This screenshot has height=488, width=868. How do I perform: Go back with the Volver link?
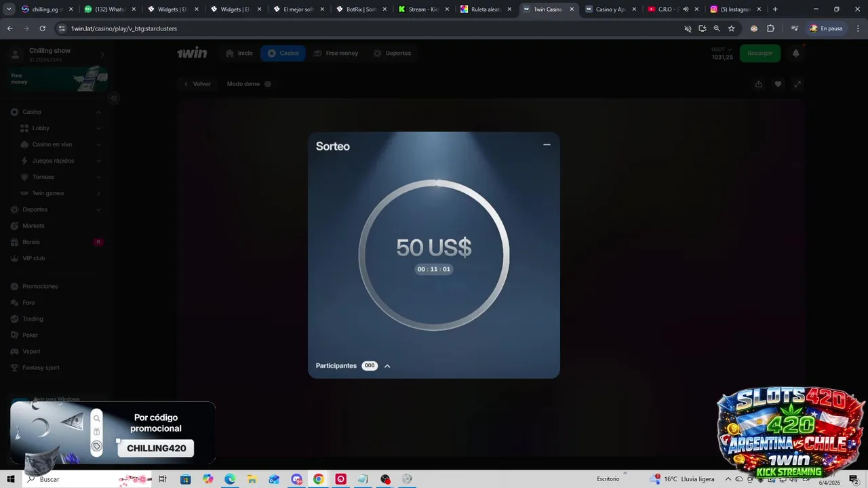(x=197, y=84)
